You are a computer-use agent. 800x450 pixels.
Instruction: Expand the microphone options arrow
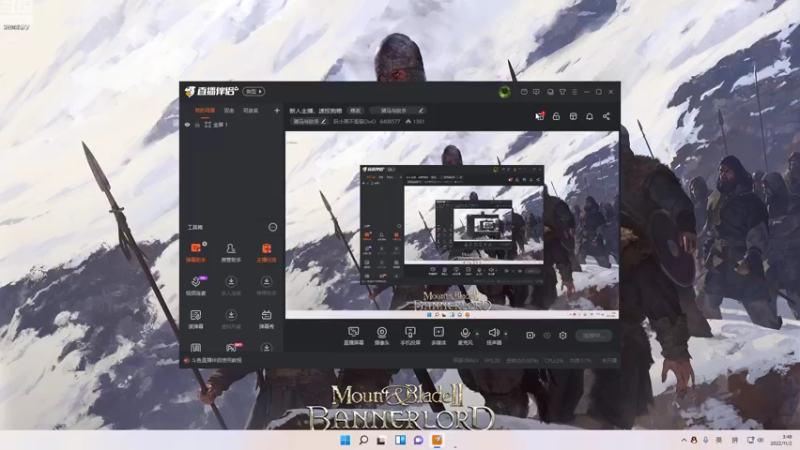[x=477, y=334]
